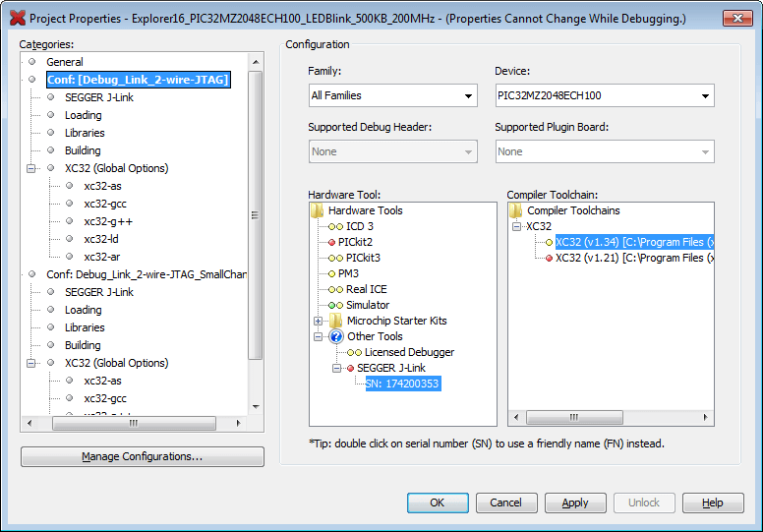Click the Compiler Toolchains folder icon
Screen dimensions: 763x532
515,210
